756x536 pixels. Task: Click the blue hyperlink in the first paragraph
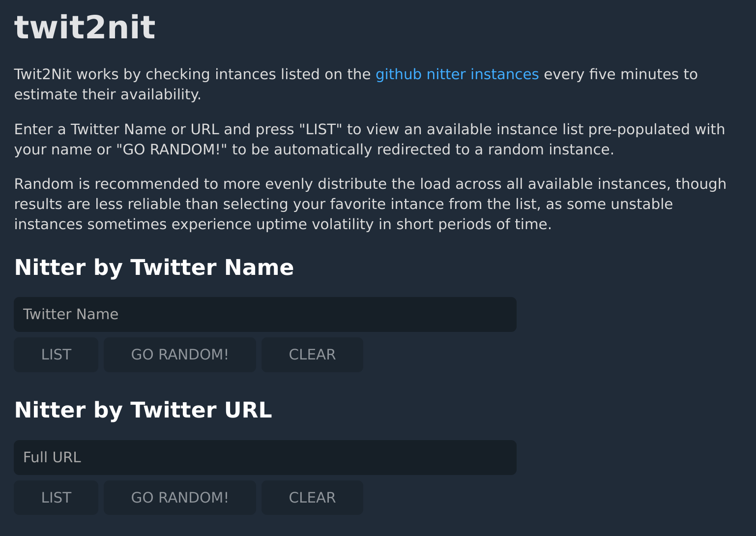(x=457, y=74)
